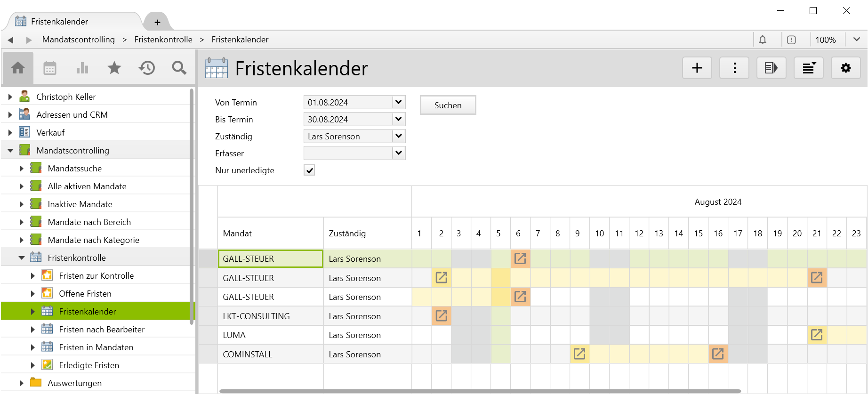Viewport: 868px width, 395px height.
Task: Open the History clock icon
Action: pos(147,68)
